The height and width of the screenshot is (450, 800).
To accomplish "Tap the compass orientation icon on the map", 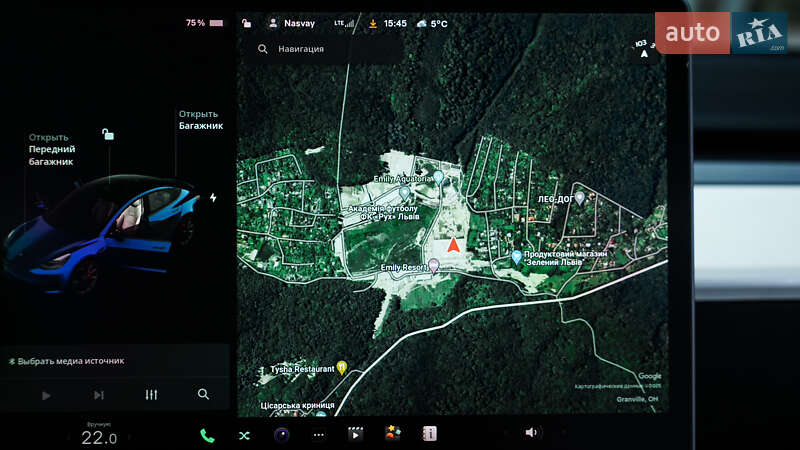I will coord(643,49).
